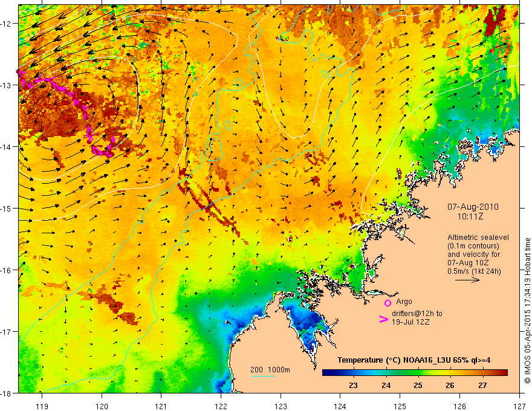Viewport: 532px width, 411px height.
Task: Click the temperature color bar
Action: click(x=415, y=372)
